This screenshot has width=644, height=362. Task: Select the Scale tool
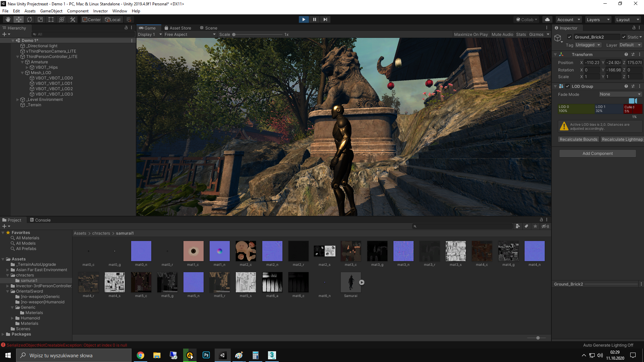[x=40, y=19]
